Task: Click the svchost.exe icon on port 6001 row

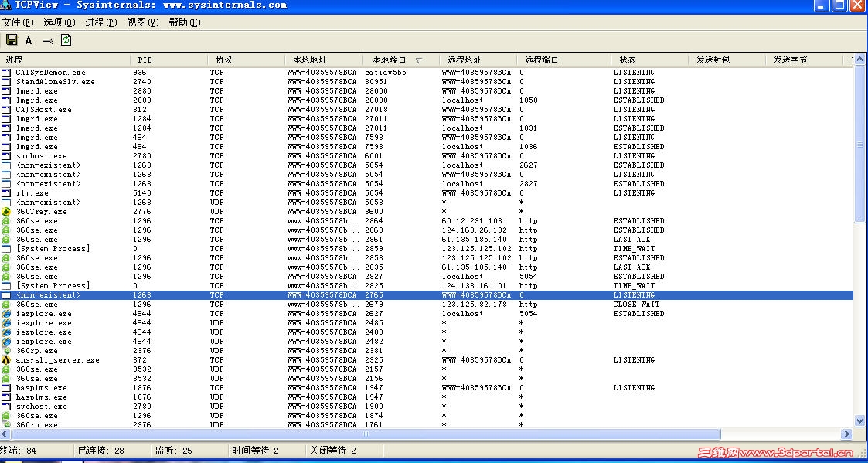Action: point(6,156)
